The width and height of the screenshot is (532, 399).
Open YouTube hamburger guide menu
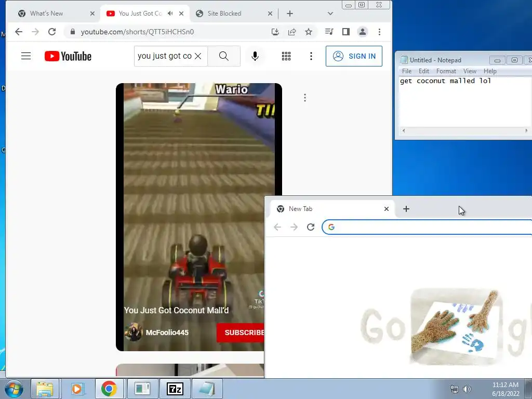pyautogui.click(x=26, y=56)
